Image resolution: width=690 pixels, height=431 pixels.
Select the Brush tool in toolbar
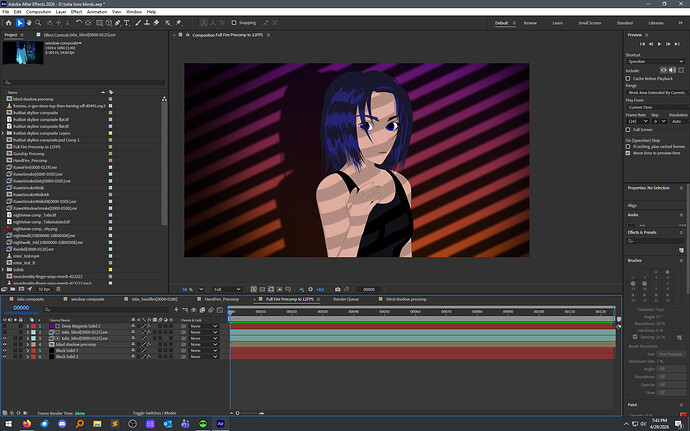click(x=138, y=23)
